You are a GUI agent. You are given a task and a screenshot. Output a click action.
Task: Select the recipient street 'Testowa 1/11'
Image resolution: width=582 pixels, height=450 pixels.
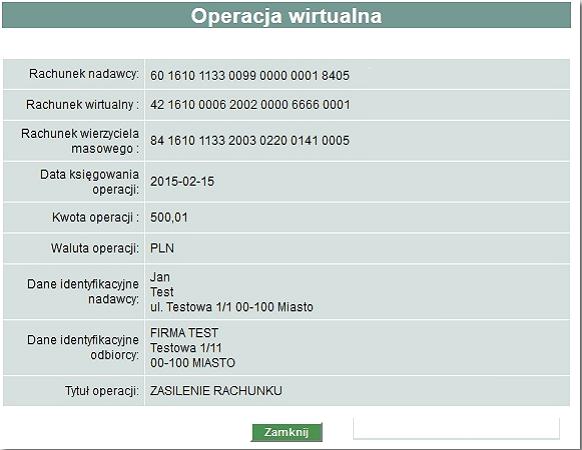pos(186,348)
